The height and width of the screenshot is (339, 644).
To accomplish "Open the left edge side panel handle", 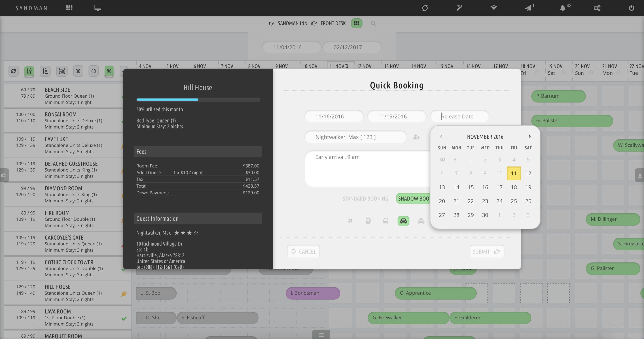I will [x=4, y=175].
